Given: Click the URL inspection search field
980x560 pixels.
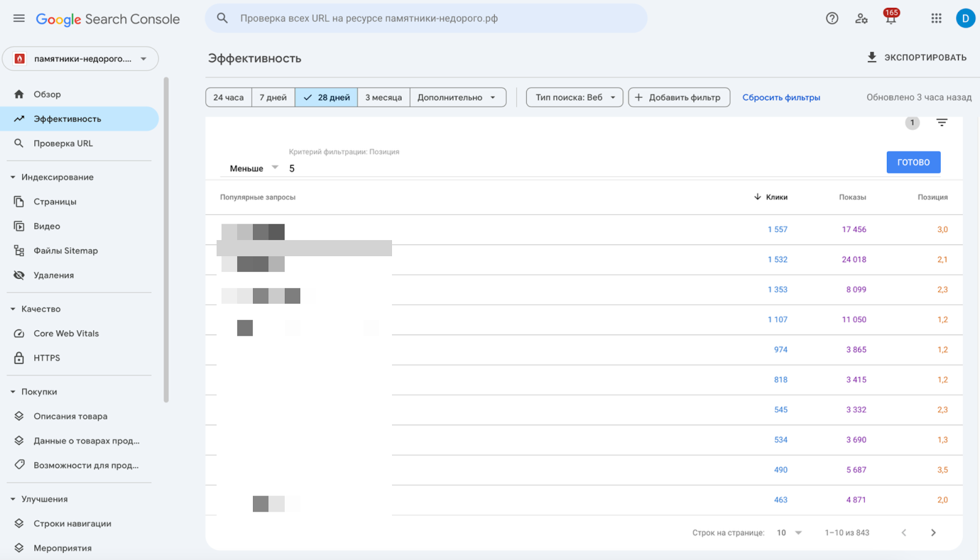Looking at the screenshot, I should tap(426, 18).
